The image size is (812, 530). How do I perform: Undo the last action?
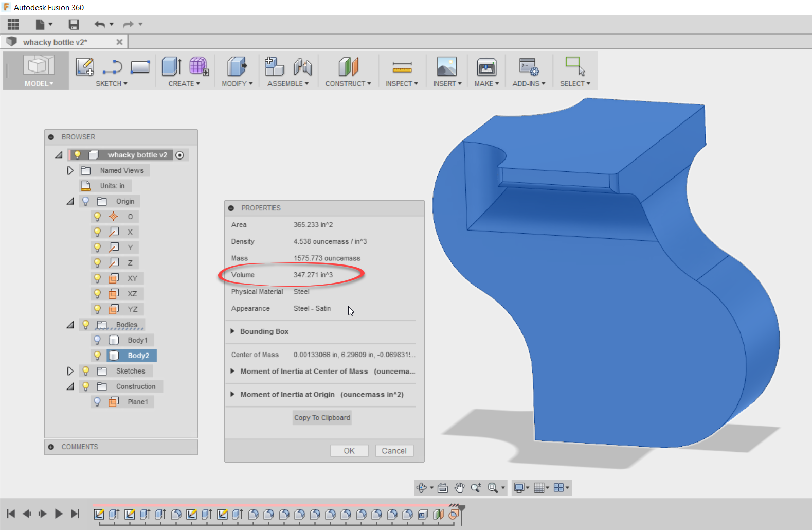pos(100,24)
